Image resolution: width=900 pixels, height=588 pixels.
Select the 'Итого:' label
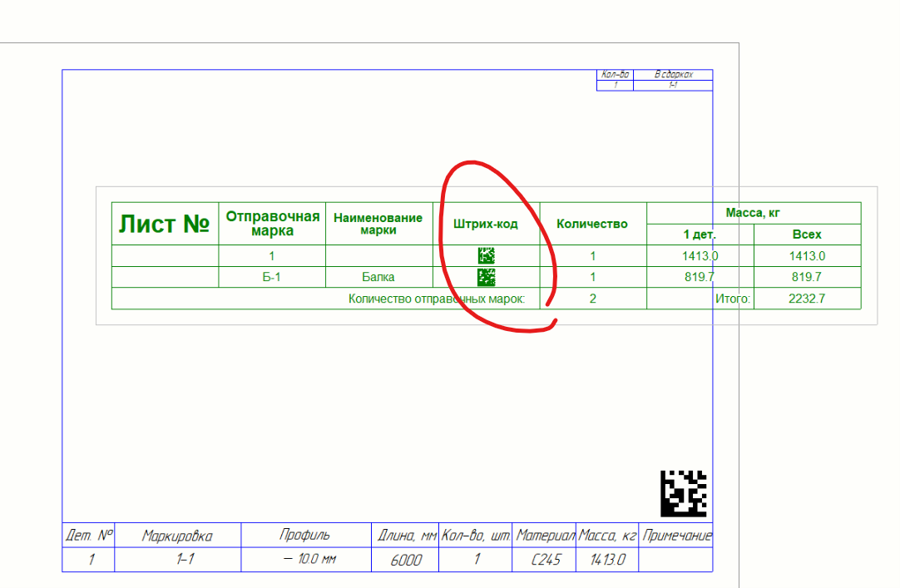point(733,299)
